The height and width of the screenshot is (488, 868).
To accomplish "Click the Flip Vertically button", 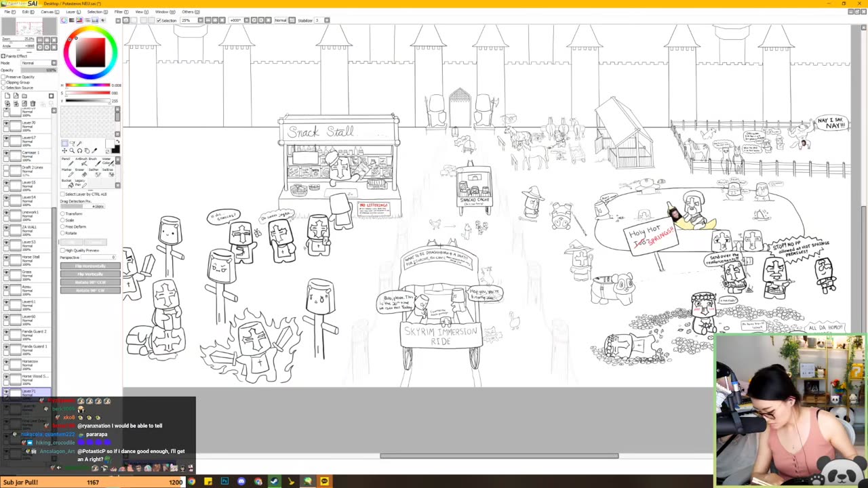I will (x=90, y=274).
